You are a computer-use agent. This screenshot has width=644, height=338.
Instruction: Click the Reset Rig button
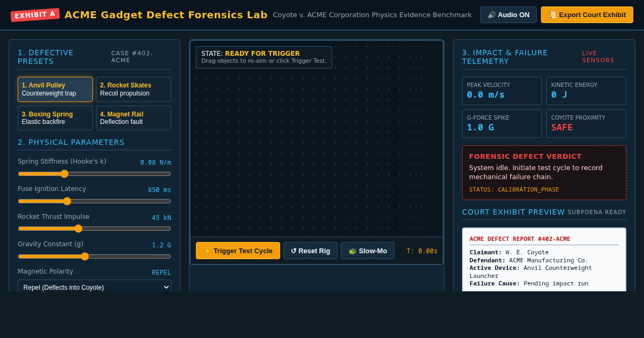click(x=310, y=251)
